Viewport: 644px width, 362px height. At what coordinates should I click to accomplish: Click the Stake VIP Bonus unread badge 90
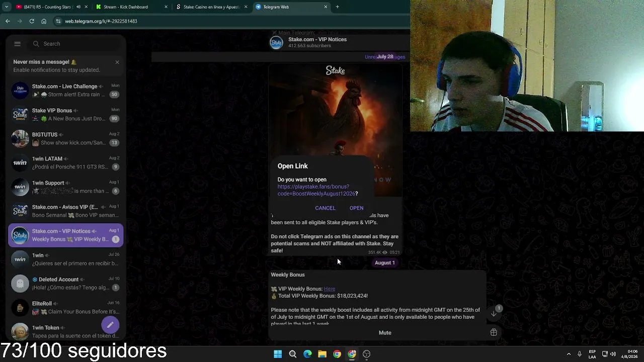pos(115,119)
